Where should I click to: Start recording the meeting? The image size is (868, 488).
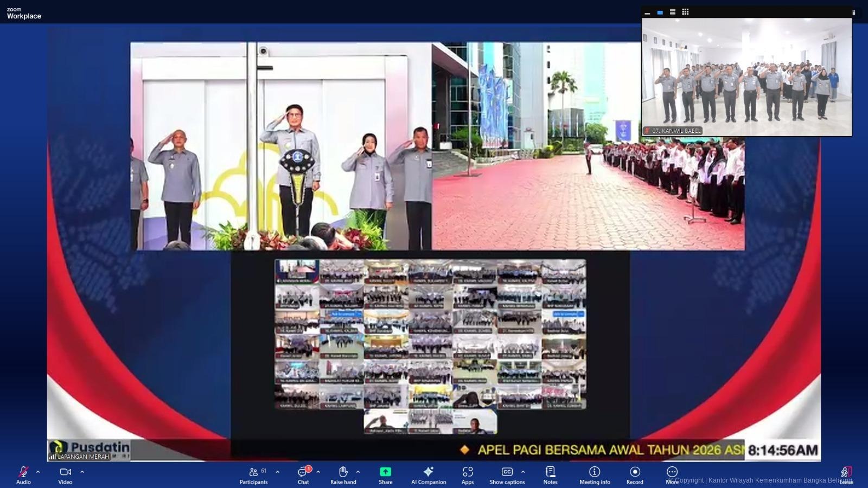pyautogui.click(x=634, y=472)
